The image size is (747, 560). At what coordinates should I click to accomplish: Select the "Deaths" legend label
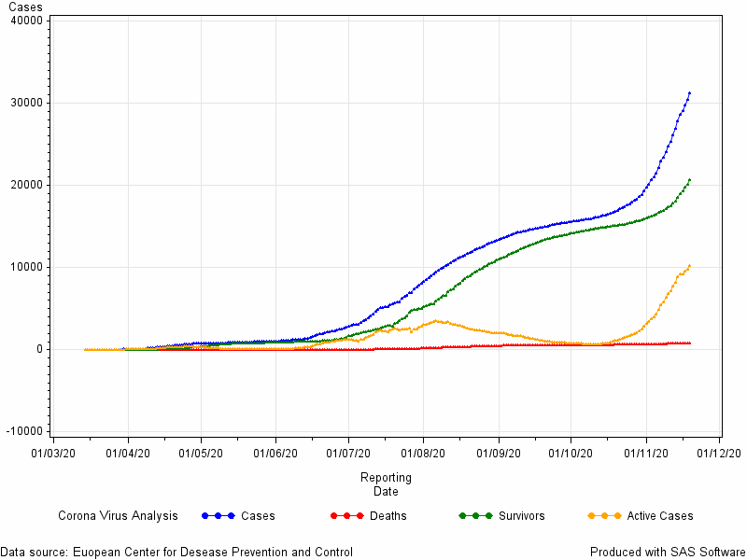click(388, 516)
